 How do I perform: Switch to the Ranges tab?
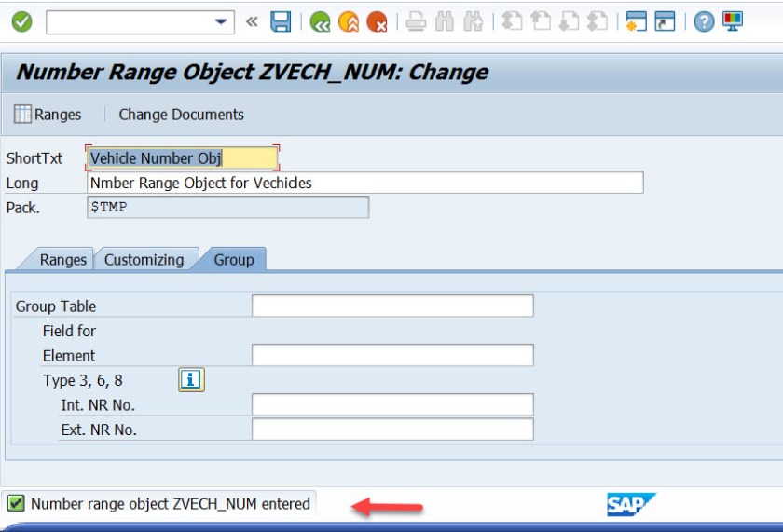(62, 260)
